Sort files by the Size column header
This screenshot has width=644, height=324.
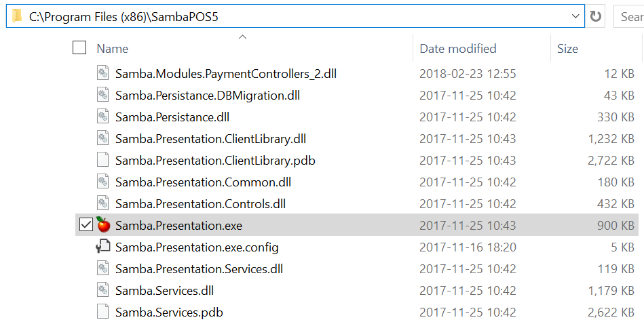pyautogui.click(x=567, y=48)
